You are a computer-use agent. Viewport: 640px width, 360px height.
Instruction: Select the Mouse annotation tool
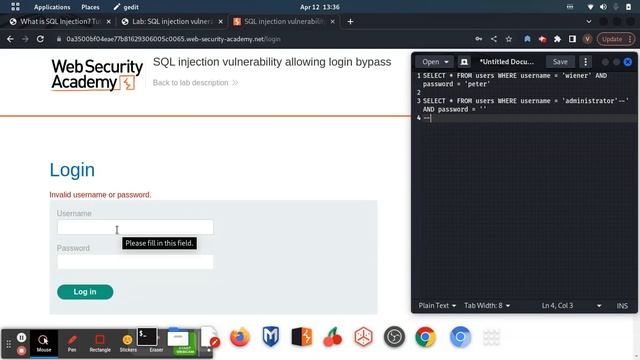point(44,343)
